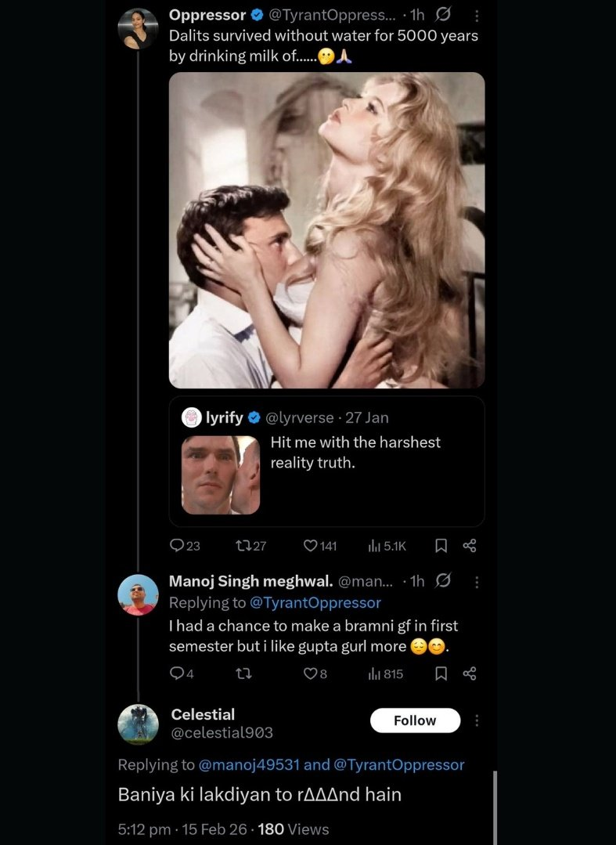Screen dimensions: 616x845
Task: Bookmark the Oppressor post
Action: click(x=441, y=546)
